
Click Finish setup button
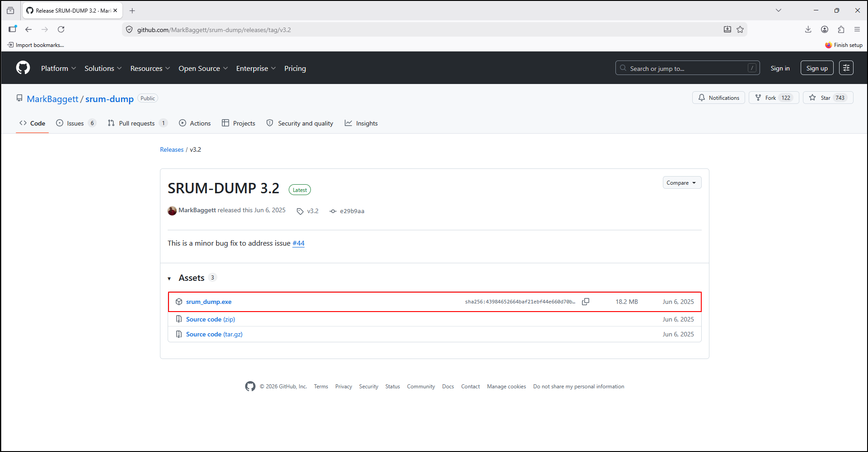[x=844, y=45]
